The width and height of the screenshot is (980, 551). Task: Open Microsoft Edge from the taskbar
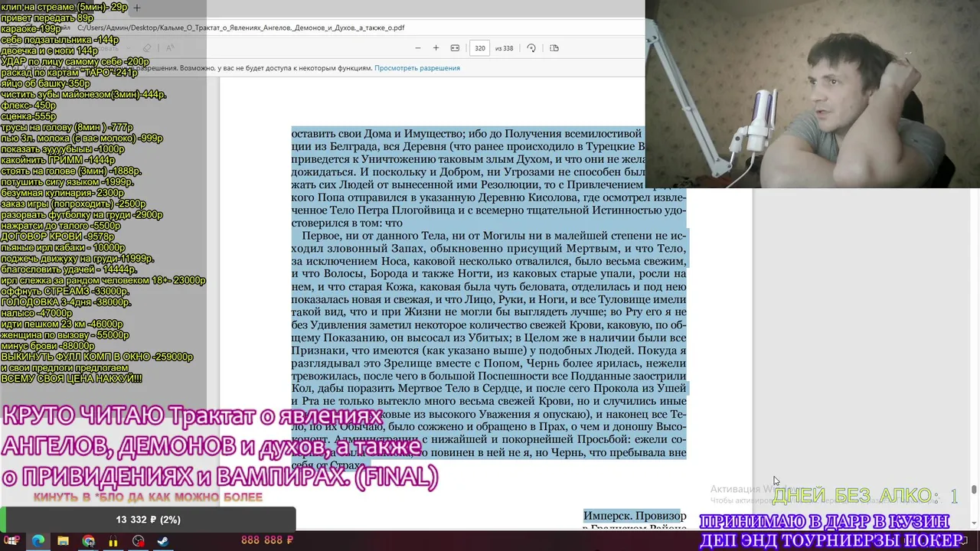point(38,540)
